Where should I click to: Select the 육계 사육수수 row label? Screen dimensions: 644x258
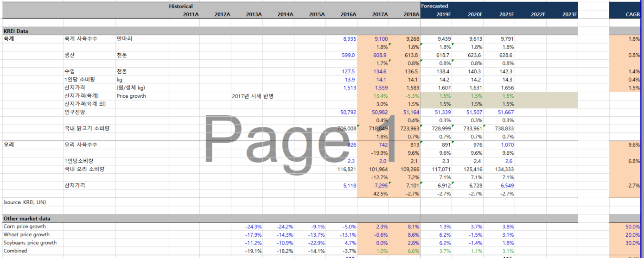pos(81,39)
